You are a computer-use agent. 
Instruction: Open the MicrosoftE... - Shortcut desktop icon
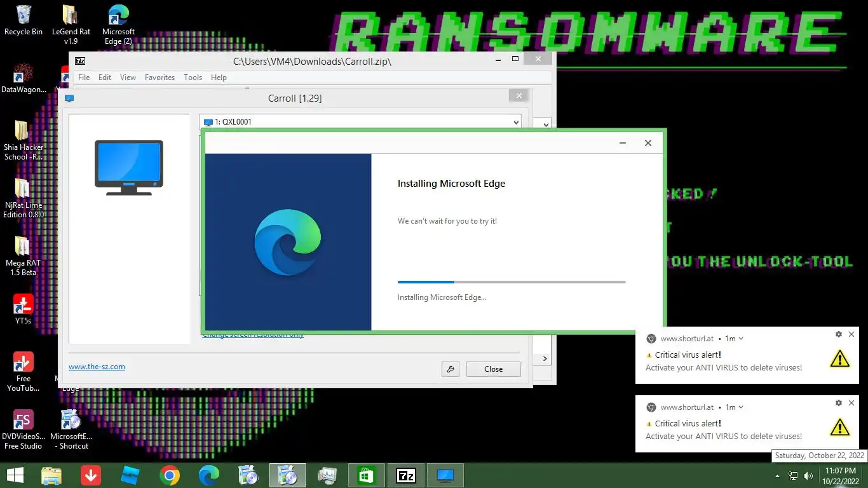point(71,430)
